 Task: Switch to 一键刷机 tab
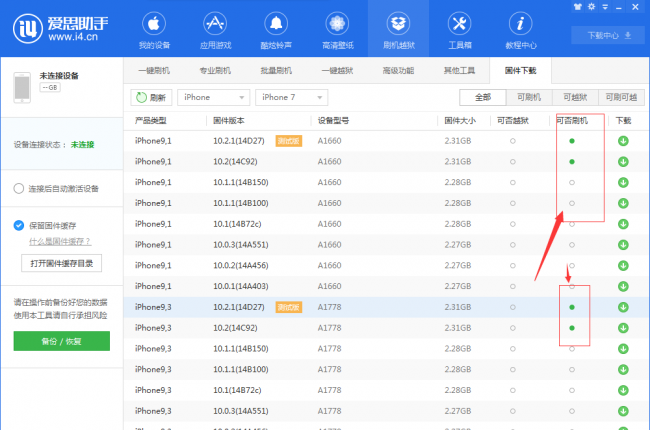[x=154, y=70]
